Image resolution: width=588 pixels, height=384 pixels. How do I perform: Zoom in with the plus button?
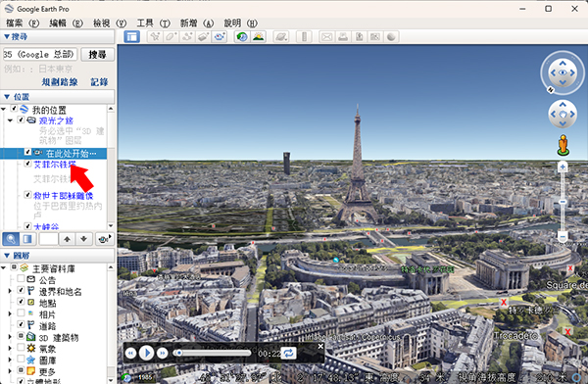(x=563, y=167)
